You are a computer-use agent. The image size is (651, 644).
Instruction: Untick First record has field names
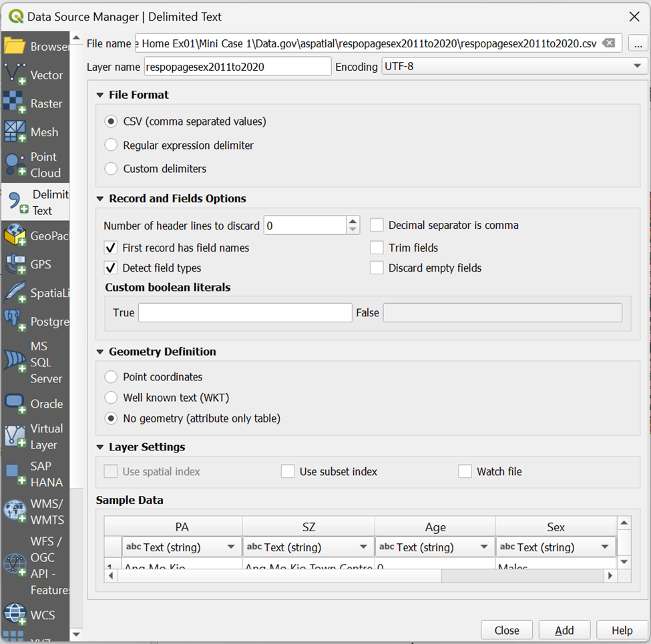111,248
